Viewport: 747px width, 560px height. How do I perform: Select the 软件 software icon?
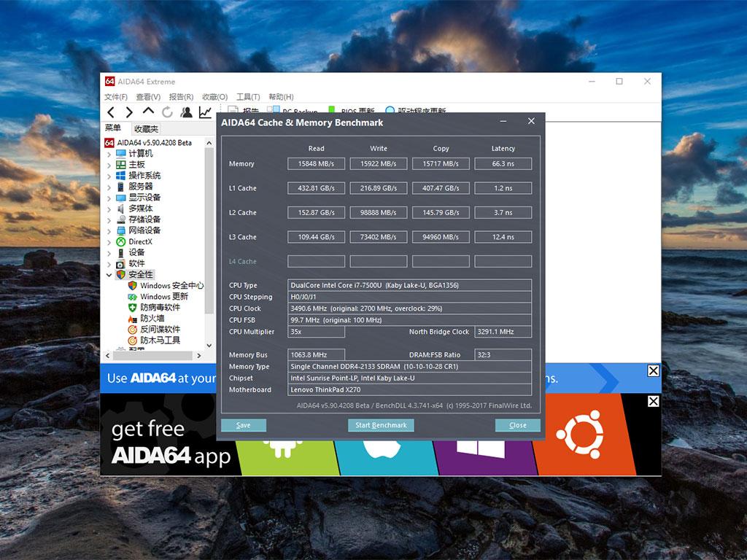(x=121, y=263)
